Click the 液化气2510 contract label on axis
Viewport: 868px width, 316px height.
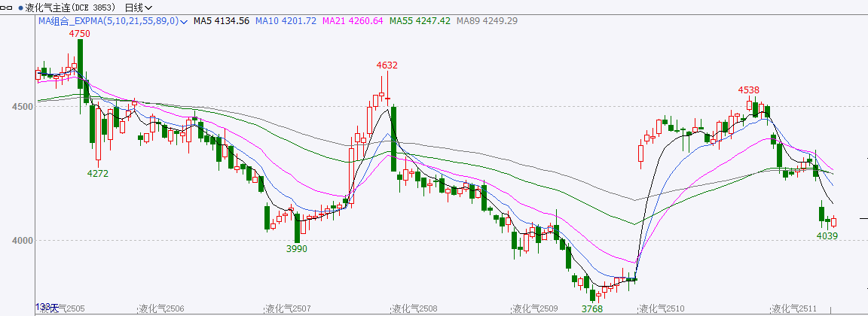coord(661,308)
